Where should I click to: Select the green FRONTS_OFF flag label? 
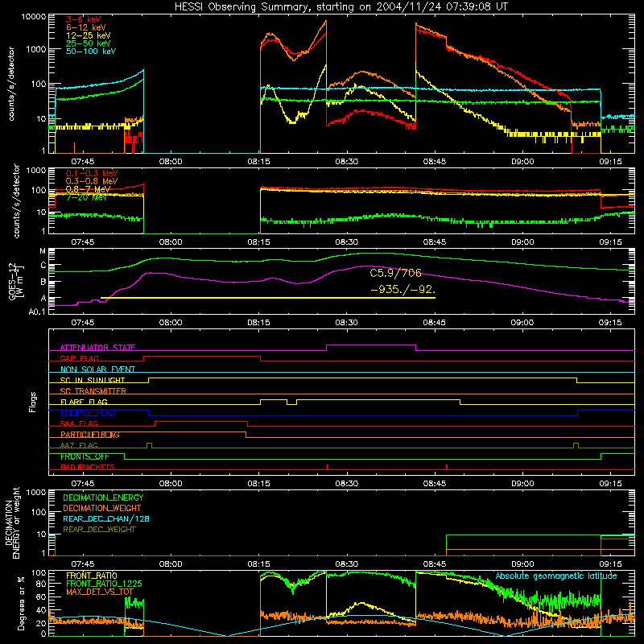pyautogui.click(x=85, y=456)
